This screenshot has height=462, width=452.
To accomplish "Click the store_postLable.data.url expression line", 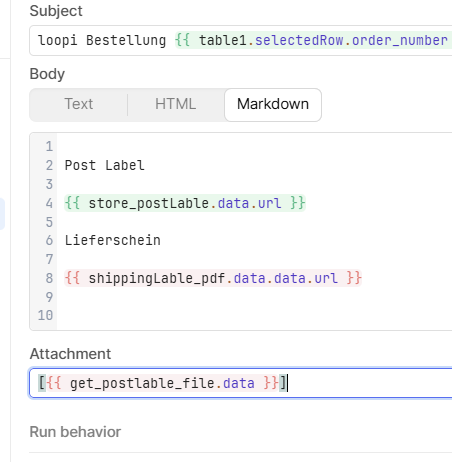I will (185, 203).
